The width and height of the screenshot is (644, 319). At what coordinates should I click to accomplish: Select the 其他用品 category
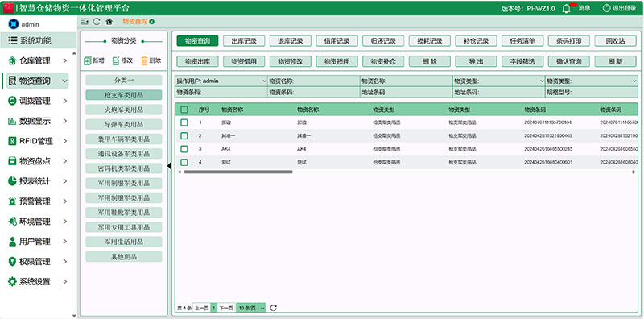pyautogui.click(x=124, y=256)
